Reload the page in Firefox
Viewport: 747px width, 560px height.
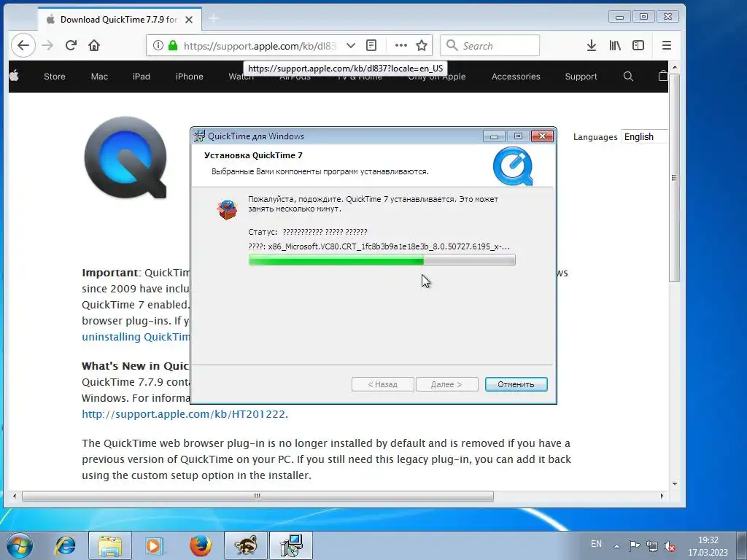[71, 45]
